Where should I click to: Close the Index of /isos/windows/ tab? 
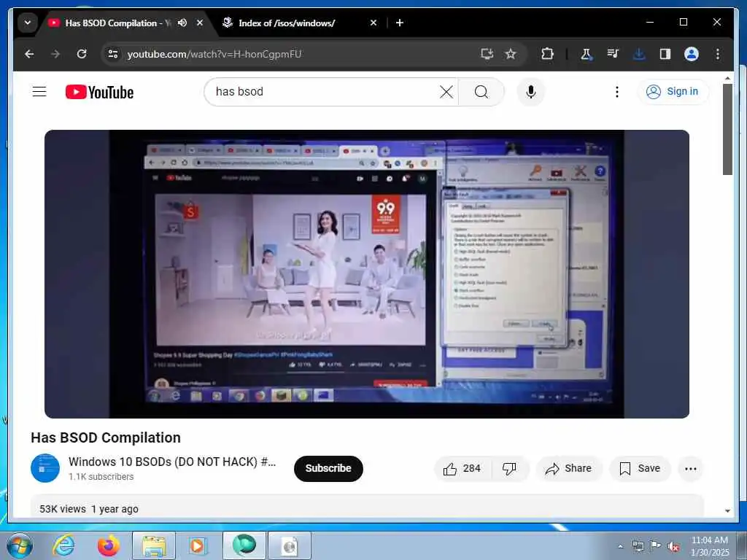pyautogui.click(x=373, y=23)
